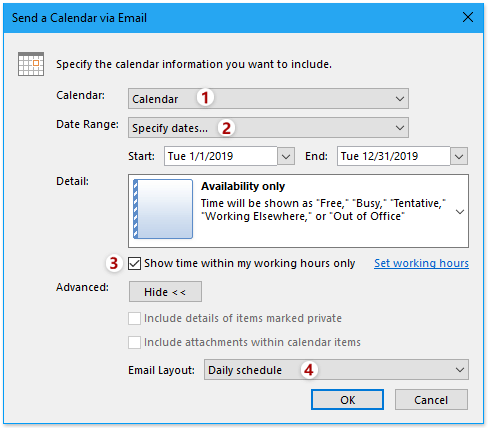Viewport: 488px width, 428px height.
Task: Uncheck Show time within working hours only
Action: [x=134, y=263]
